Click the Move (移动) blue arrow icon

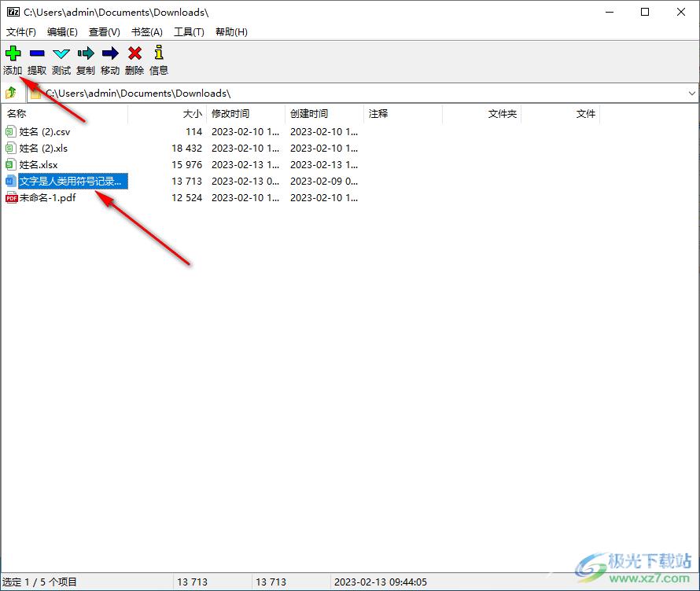[x=110, y=53]
